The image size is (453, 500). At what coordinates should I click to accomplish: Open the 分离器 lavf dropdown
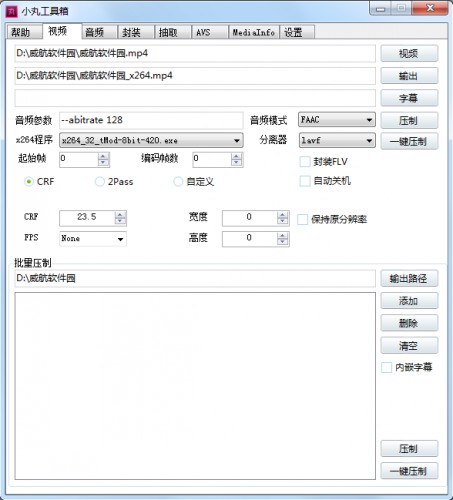coord(337,140)
